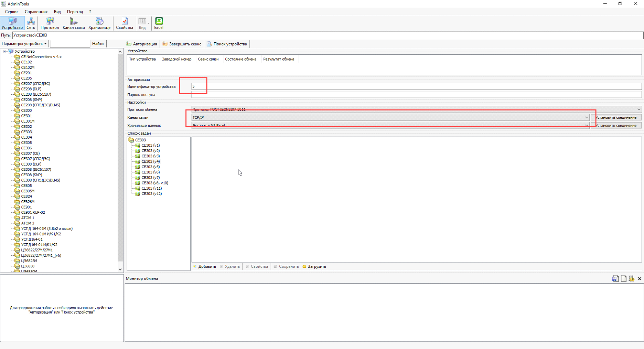Expand the Протокол обмена dropdown
644x349 pixels.
(x=638, y=109)
